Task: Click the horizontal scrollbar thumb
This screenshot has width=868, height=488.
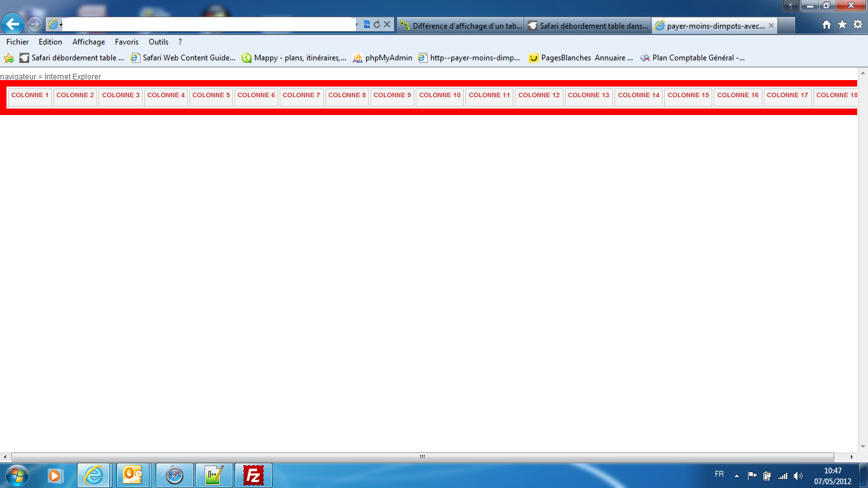Action: 423,457
